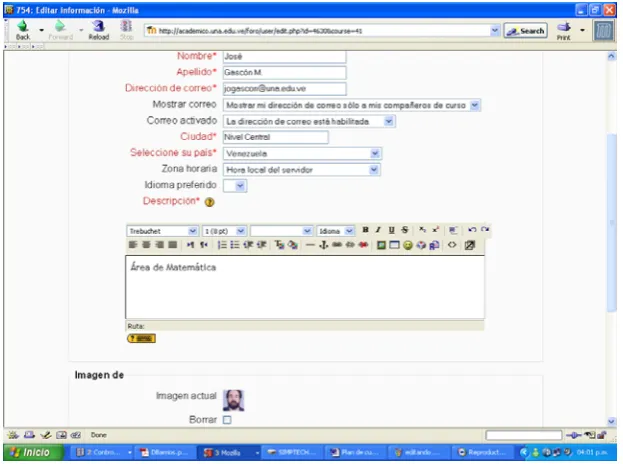Screen dimensions: 623x464
Task: Center align text in editor
Action: click(x=146, y=245)
